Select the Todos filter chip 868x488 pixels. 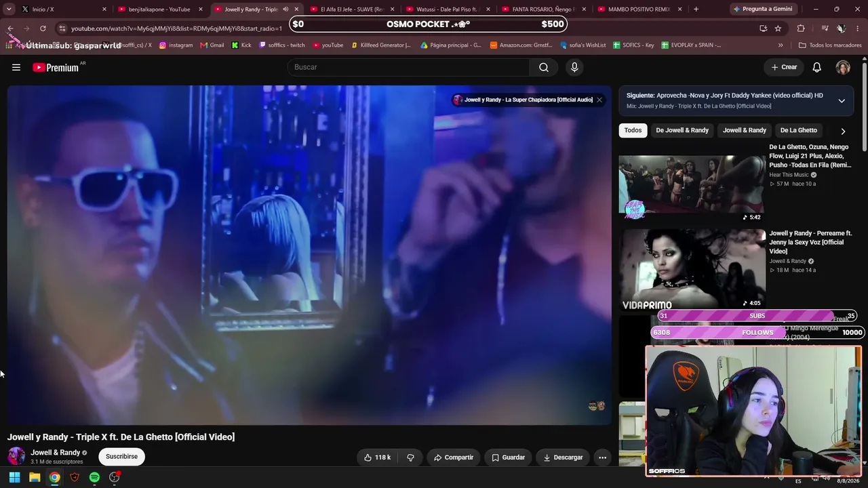point(633,130)
